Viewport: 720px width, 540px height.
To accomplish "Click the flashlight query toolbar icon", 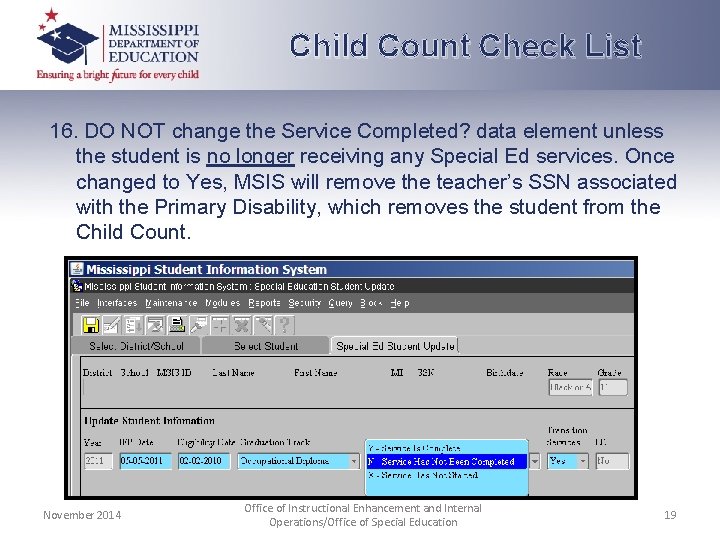I will point(199,325).
